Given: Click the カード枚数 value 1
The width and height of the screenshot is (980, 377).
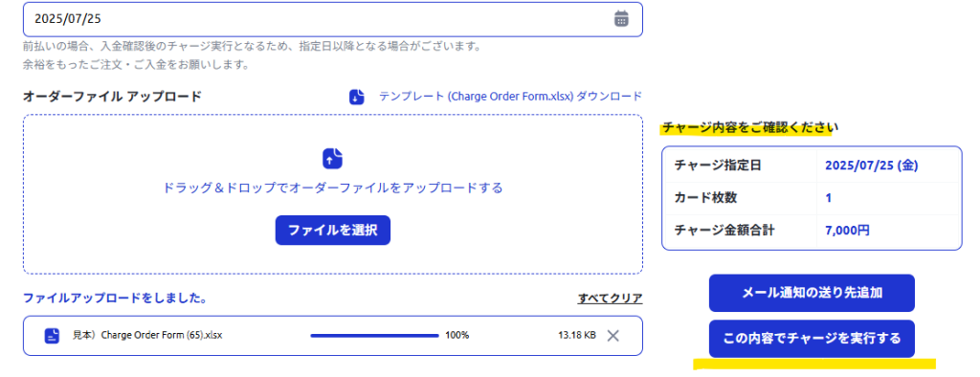Looking at the screenshot, I should point(828,198).
